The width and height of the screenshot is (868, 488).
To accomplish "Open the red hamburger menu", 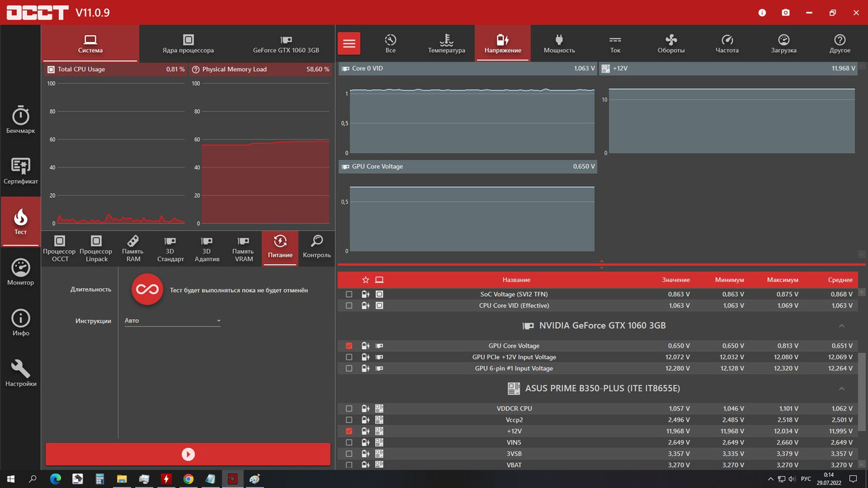I will (x=349, y=44).
